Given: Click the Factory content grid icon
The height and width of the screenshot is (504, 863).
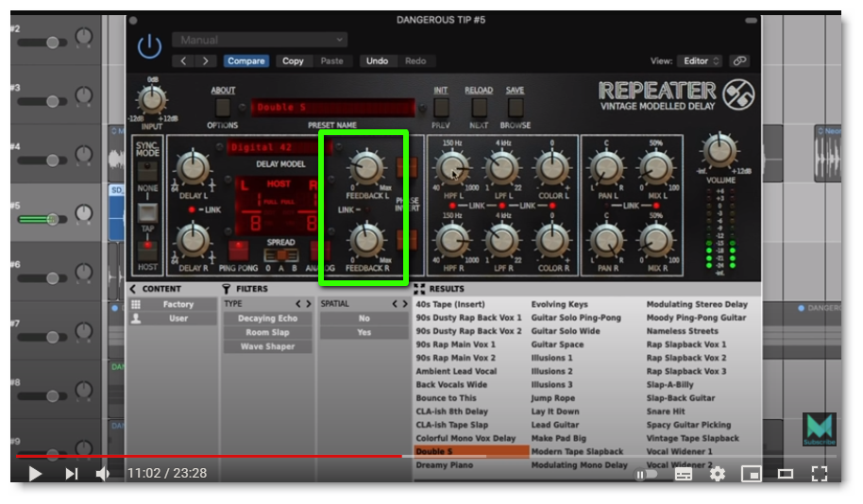Looking at the screenshot, I should click(136, 304).
